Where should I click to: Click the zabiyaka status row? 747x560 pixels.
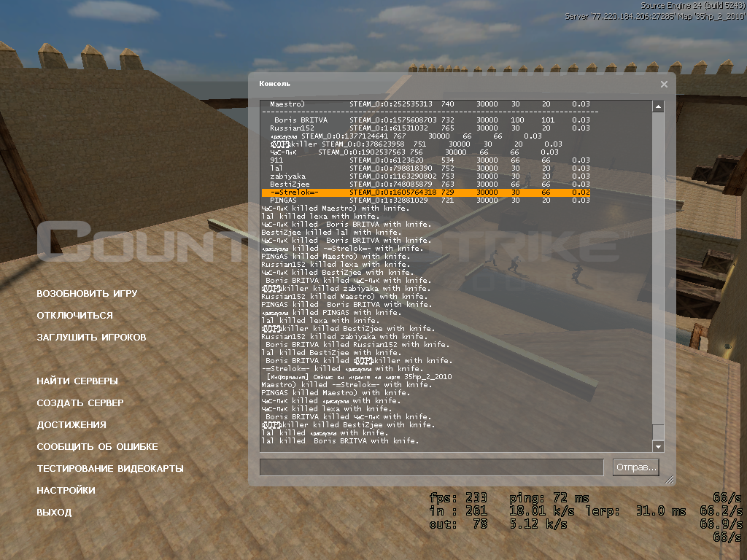point(430,176)
